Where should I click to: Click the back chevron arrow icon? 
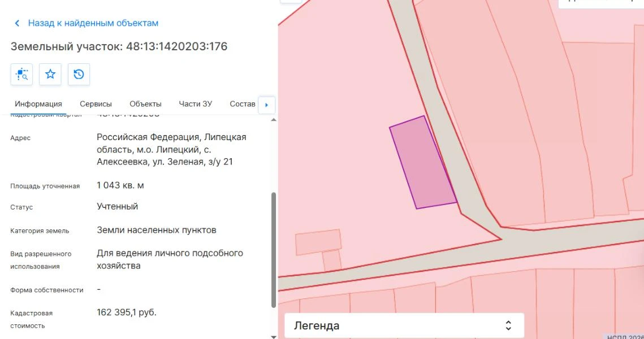tap(17, 23)
